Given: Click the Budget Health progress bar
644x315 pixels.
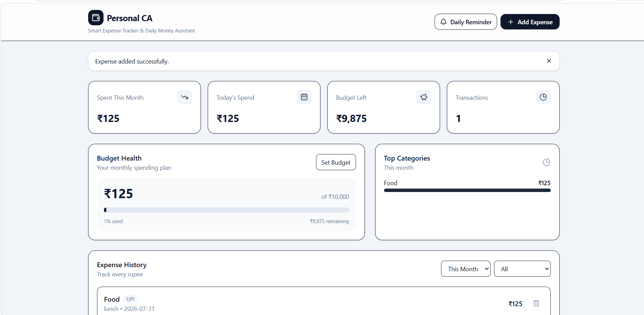Looking at the screenshot, I should click(227, 210).
